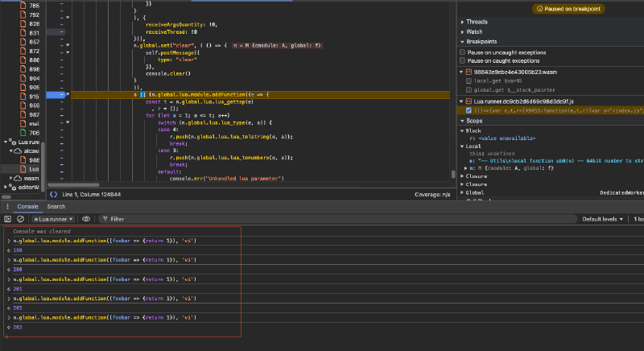The width and height of the screenshot is (644, 351).
Task: Select the Console drawer tab
Action: point(28,206)
